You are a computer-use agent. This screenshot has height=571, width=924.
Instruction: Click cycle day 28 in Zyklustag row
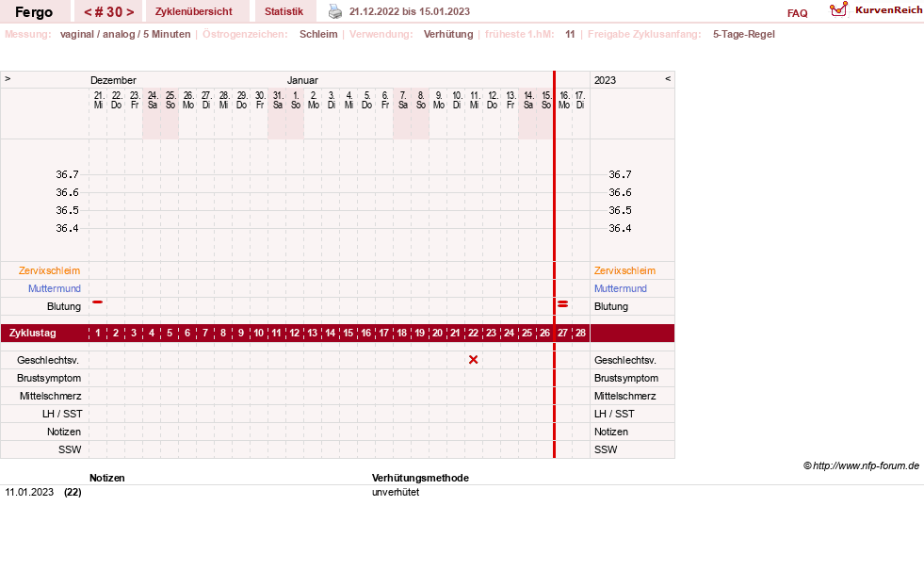pyautogui.click(x=580, y=333)
